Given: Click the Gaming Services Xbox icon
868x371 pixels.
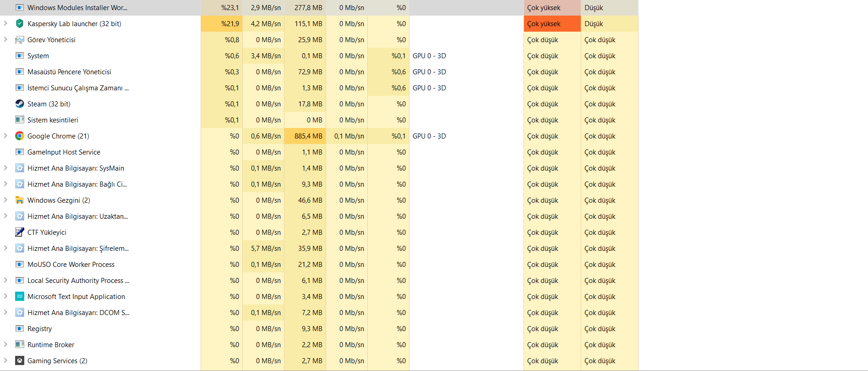Looking at the screenshot, I should [19, 360].
